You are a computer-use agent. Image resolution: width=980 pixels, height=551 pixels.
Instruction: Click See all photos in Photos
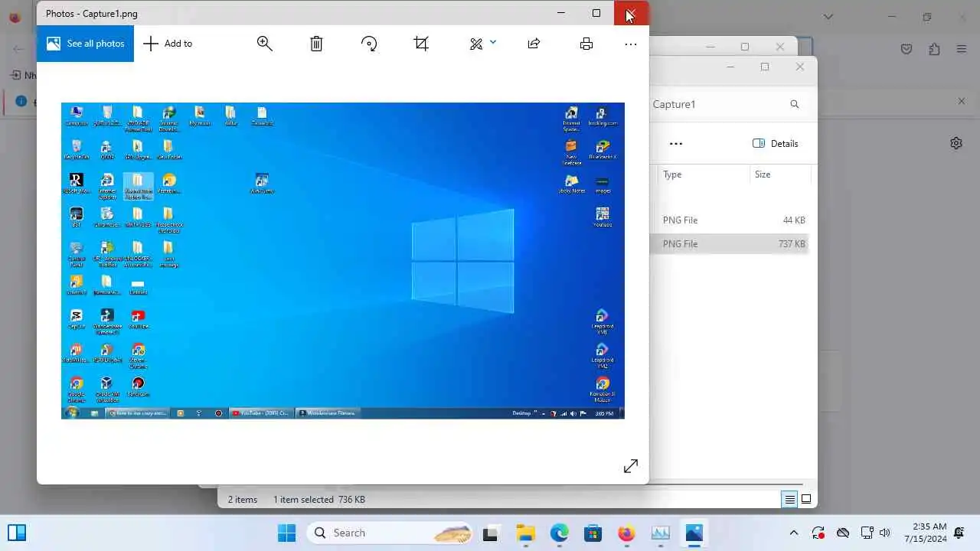click(85, 44)
